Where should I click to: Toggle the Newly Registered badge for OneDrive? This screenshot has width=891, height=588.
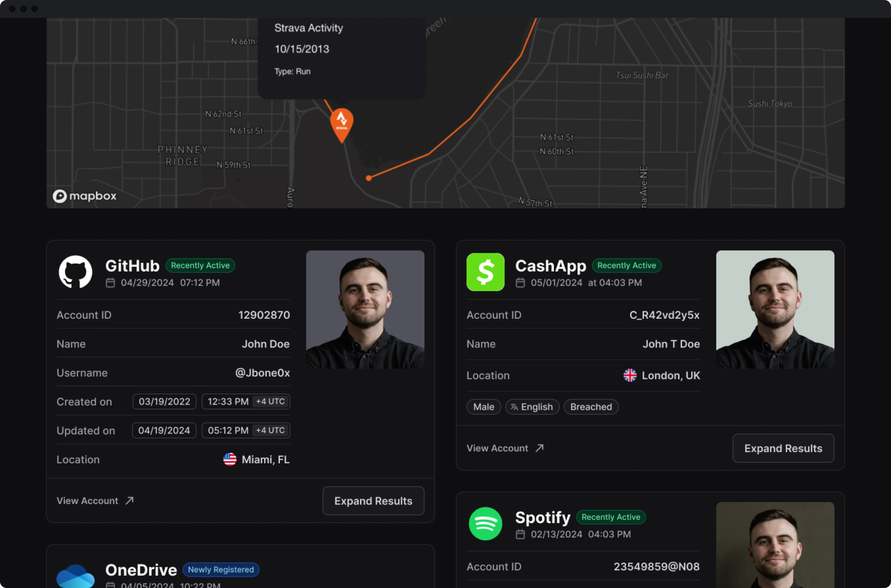[221, 569]
